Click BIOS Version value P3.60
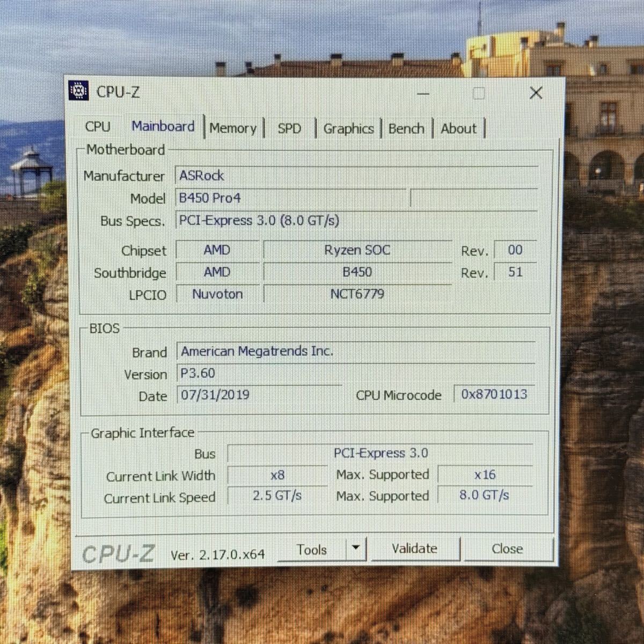Screen dimensions: 644x644 click(x=356, y=373)
